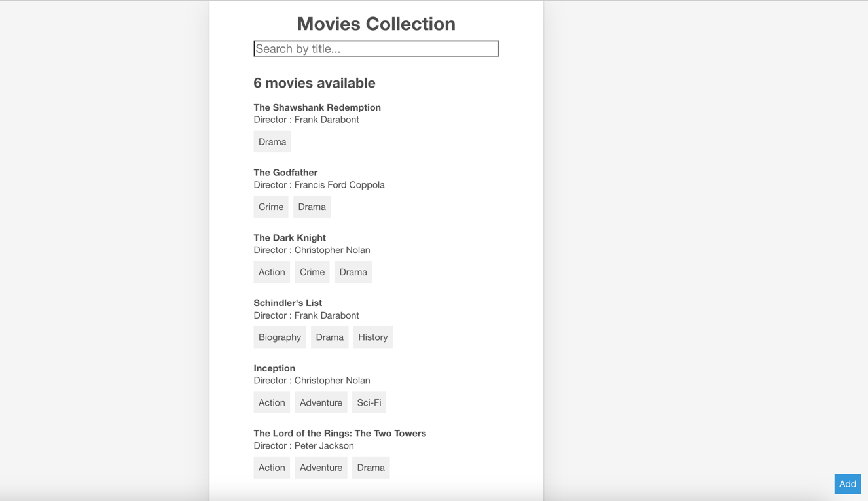The width and height of the screenshot is (868, 501).
Task: Click the blue Add button
Action: 847,484
